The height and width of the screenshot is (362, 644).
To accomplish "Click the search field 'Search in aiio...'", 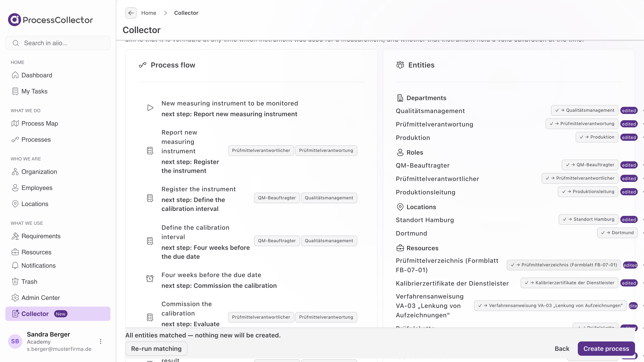I will (x=58, y=43).
